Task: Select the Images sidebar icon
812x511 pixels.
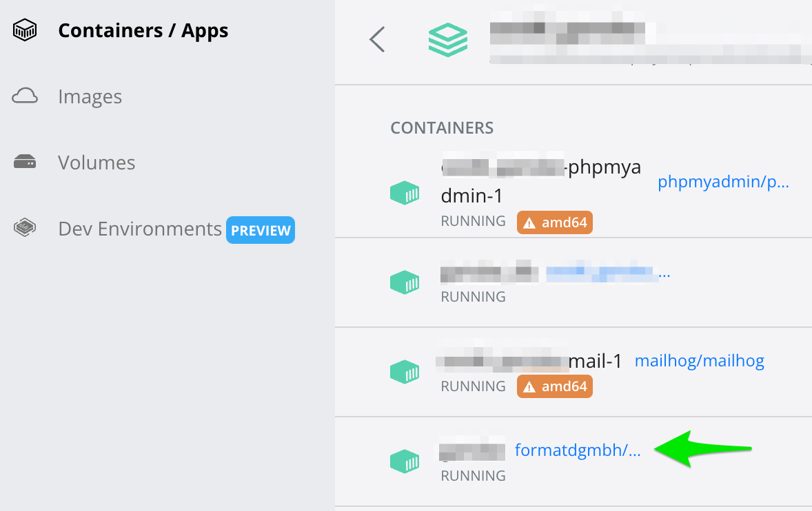Action: click(25, 96)
